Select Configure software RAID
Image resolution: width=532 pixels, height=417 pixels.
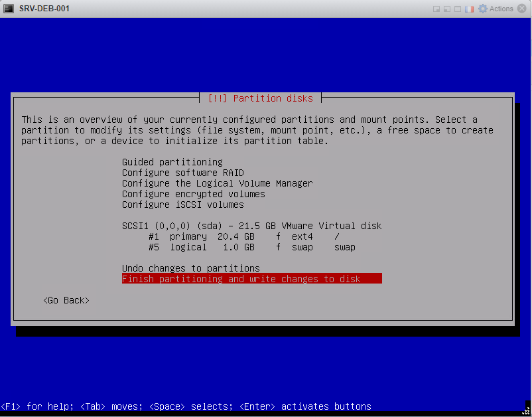click(183, 173)
